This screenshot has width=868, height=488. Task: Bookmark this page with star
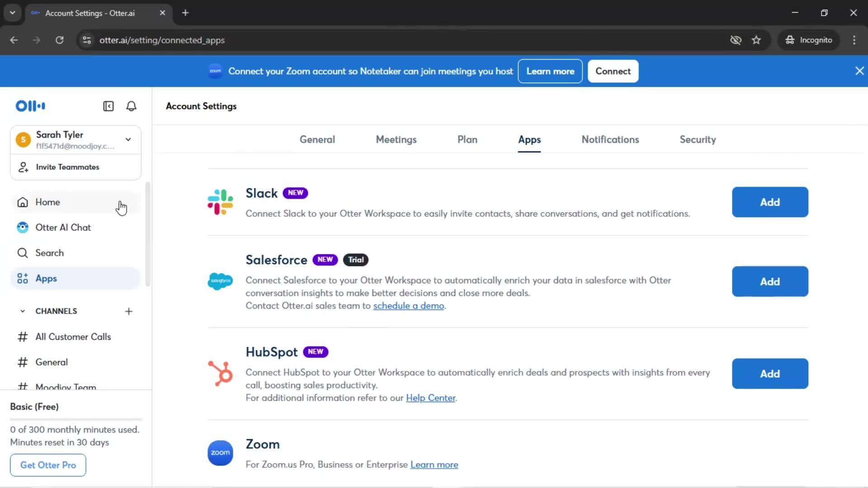point(756,40)
